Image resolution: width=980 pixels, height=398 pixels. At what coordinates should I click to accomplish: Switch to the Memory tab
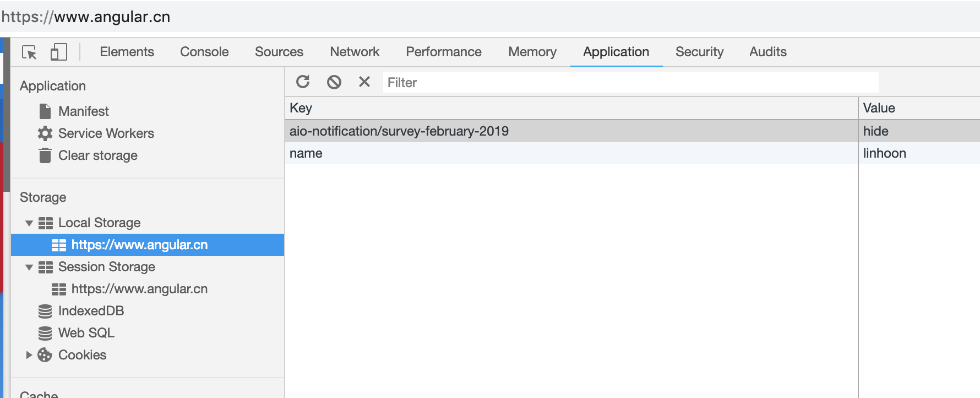pos(532,52)
